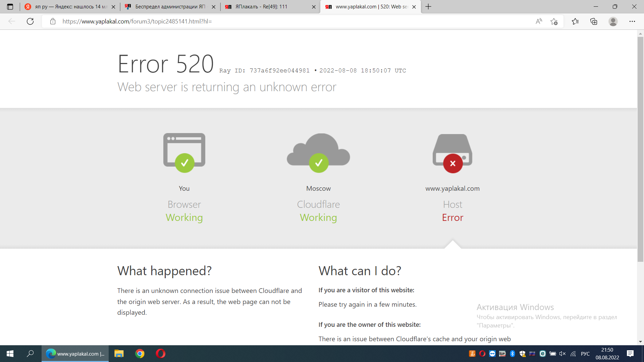The image size is (644, 362).
Task: Open File Explorer from the taskbar
Action: click(x=119, y=354)
